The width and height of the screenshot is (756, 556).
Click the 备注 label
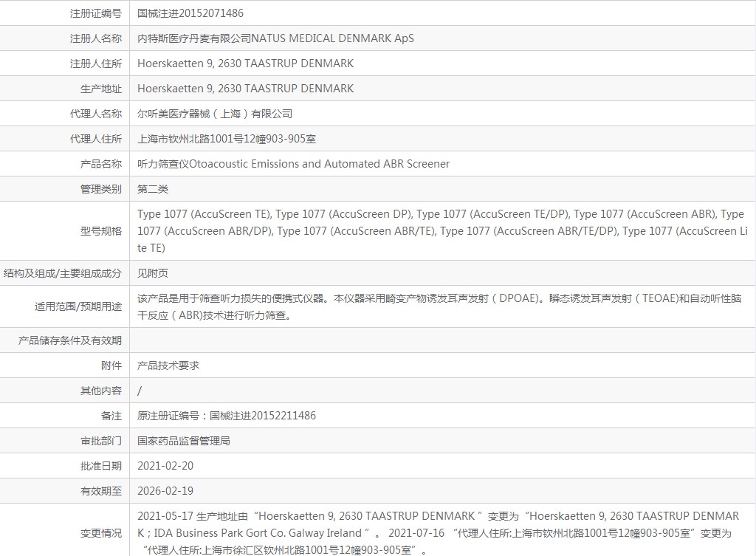[x=111, y=416]
